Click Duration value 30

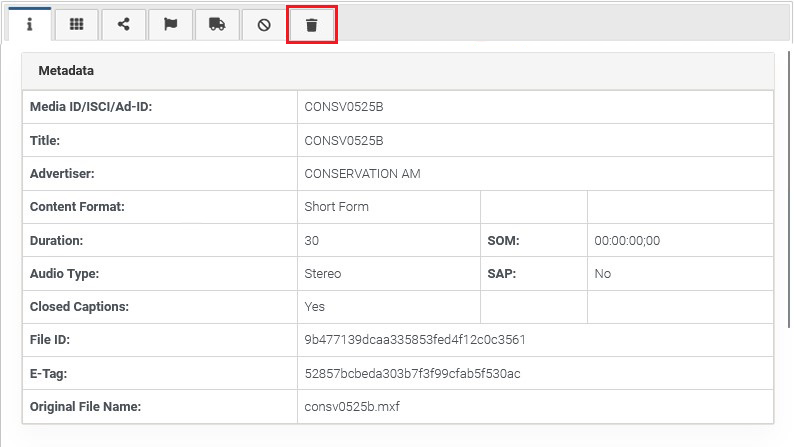(311, 240)
